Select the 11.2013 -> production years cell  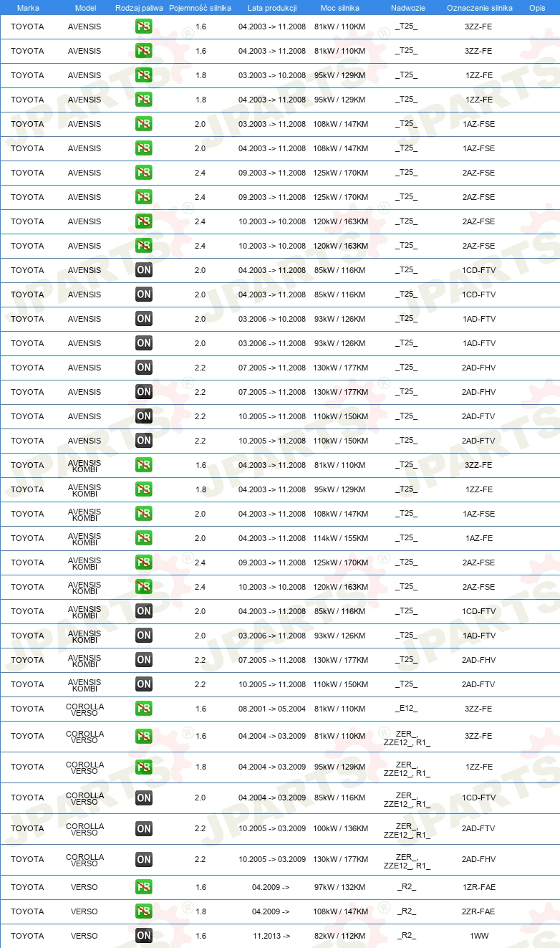click(x=271, y=936)
